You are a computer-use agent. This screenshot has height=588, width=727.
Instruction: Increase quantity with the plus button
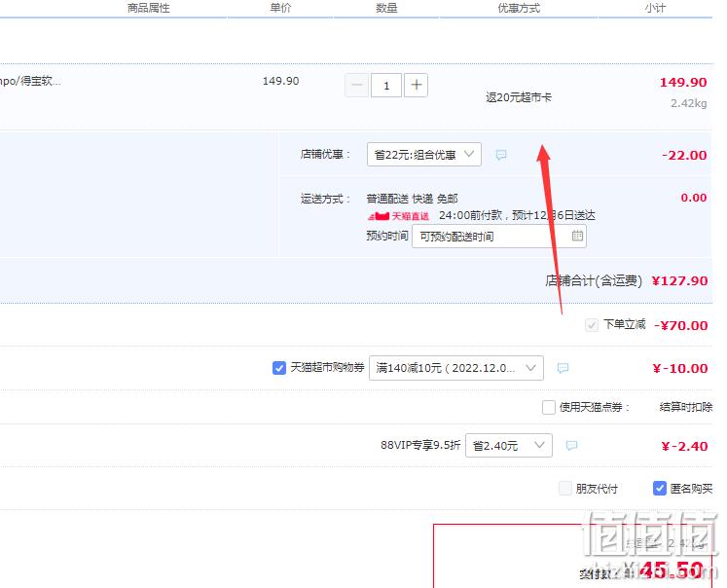[416, 86]
